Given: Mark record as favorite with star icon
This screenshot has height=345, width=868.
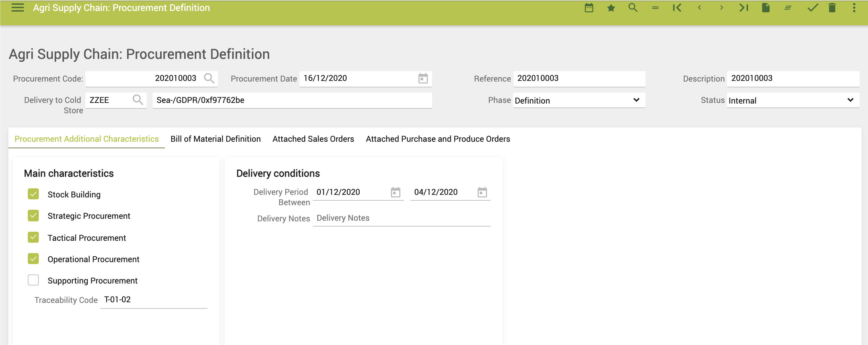Looking at the screenshot, I should coord(611,8).
